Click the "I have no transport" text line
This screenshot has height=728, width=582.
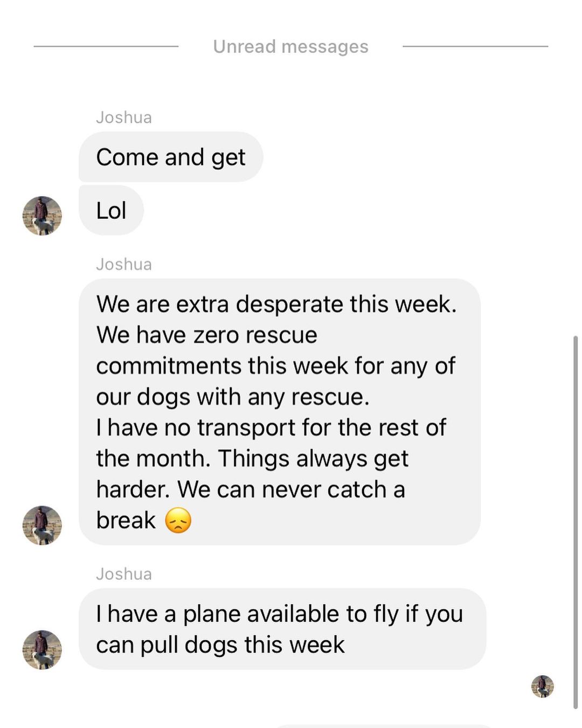pos(271,428)
